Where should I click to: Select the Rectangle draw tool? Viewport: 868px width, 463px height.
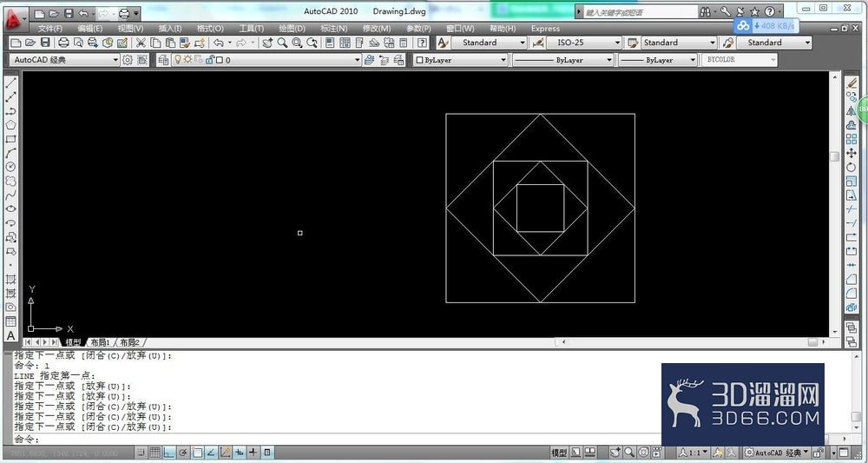coord(10,139)
